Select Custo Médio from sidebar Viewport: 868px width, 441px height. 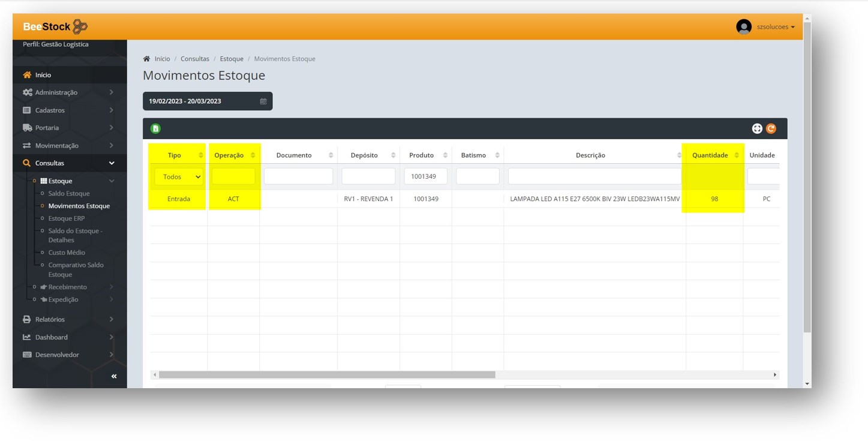[67, 253]
